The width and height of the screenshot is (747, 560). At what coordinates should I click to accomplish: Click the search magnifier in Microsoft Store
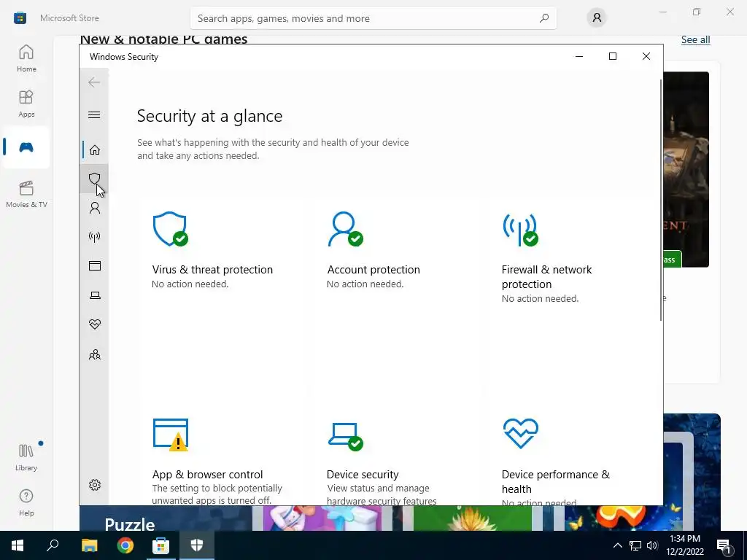[x=544, y=18]
